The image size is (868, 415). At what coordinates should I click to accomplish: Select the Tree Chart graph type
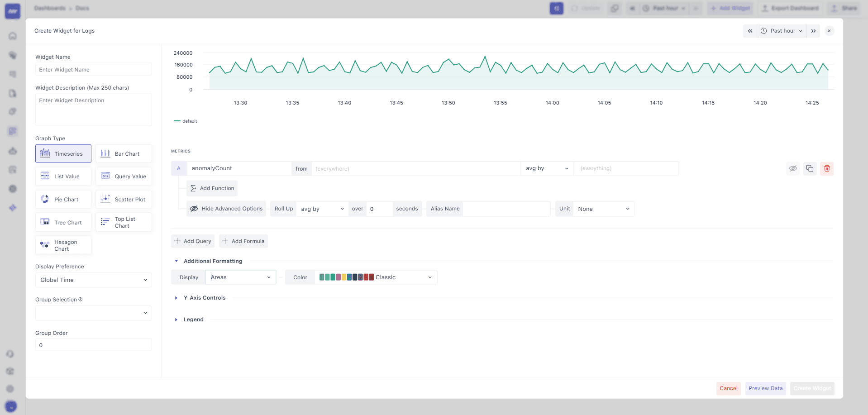coord(63,222)
